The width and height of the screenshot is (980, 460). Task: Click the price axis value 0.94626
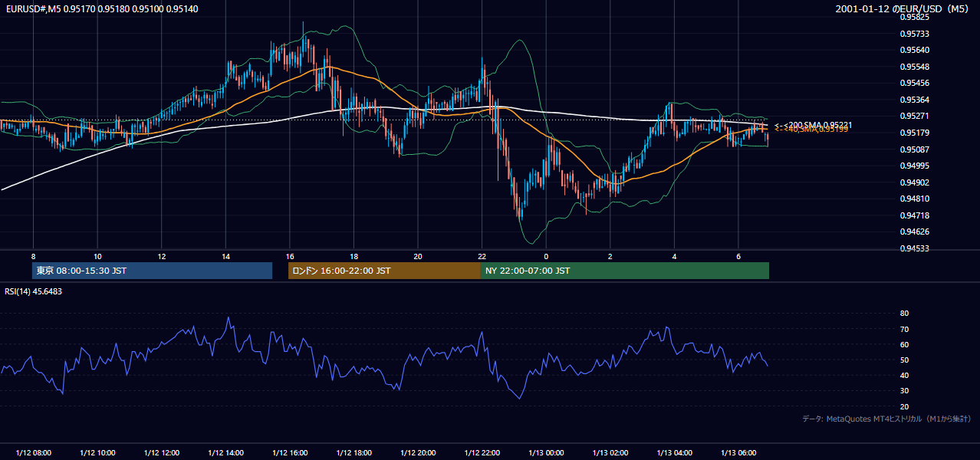pyautogui.click(x=914, y=232)
